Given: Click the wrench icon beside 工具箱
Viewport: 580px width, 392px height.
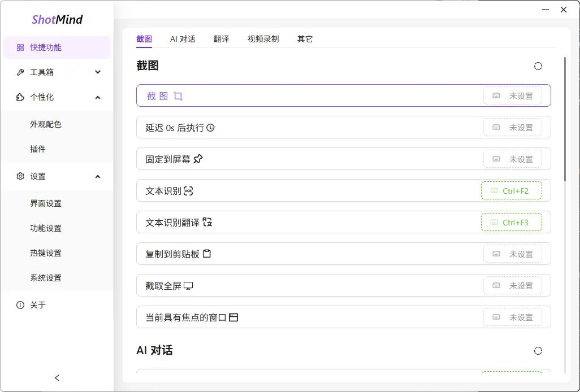Looking at the screenshot, I should 20,72.
